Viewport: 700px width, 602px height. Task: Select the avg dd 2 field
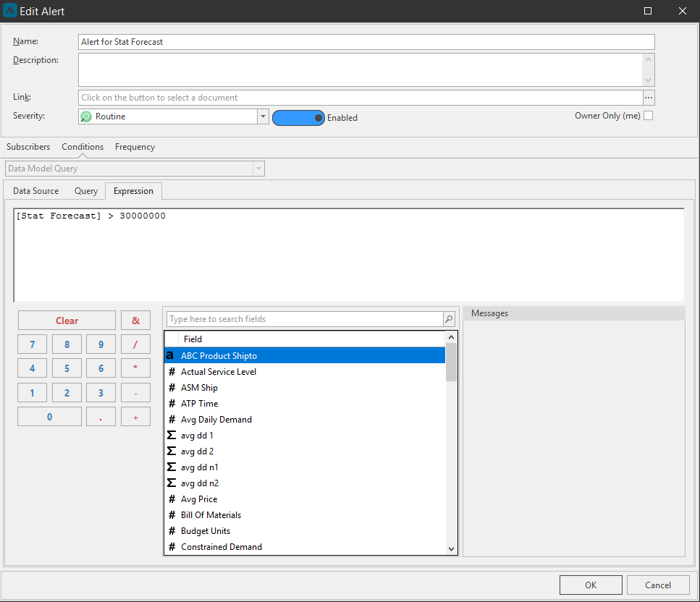(x=305, y=451)
